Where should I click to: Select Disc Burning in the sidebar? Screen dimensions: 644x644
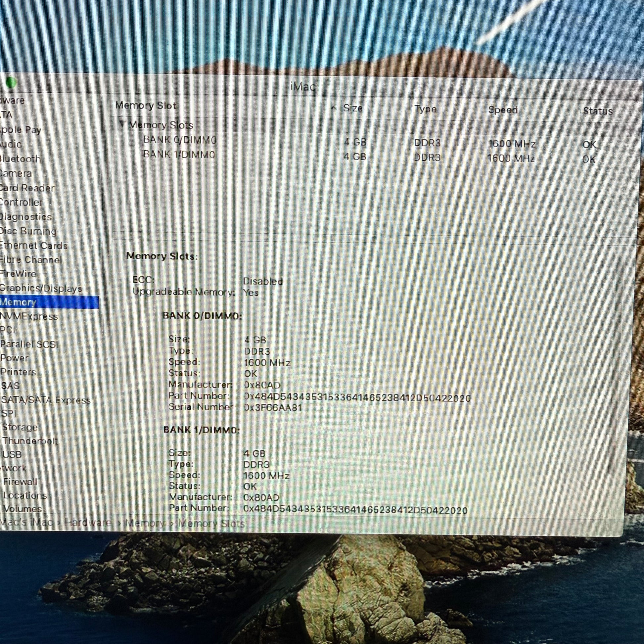coord(28,231)
